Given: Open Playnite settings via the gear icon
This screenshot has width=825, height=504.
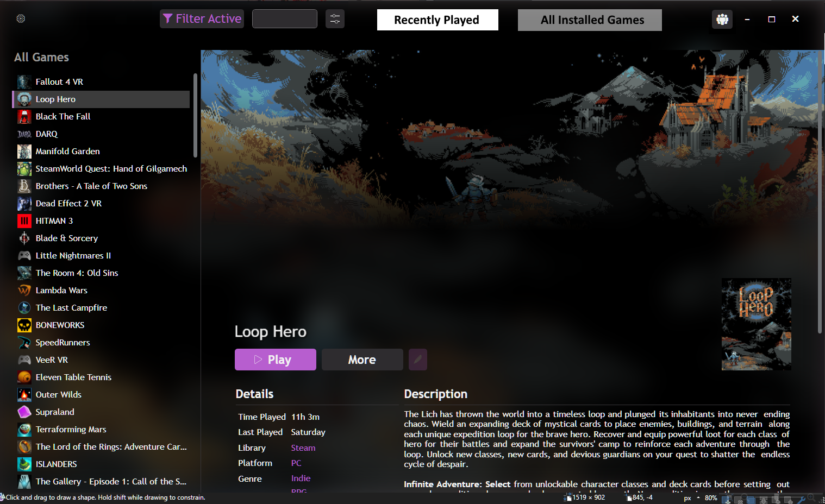Looking at the screenshot, I should tap(21, 18).
